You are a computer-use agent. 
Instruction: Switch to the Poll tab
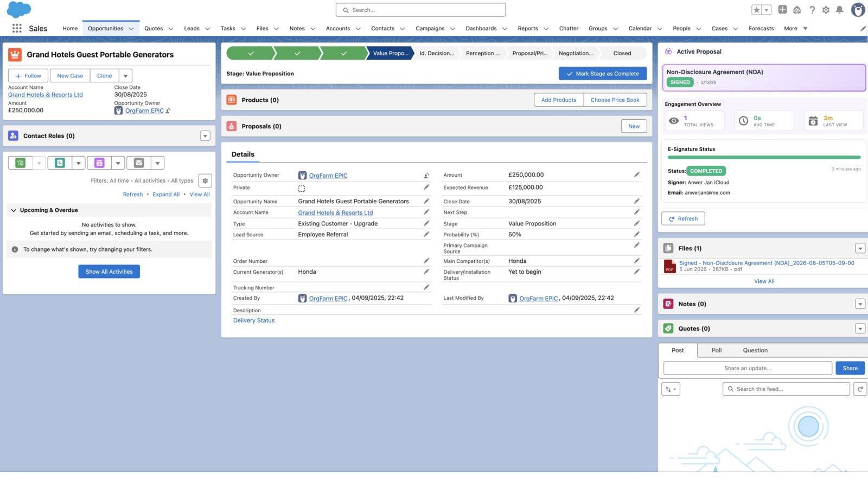(717, 350)
